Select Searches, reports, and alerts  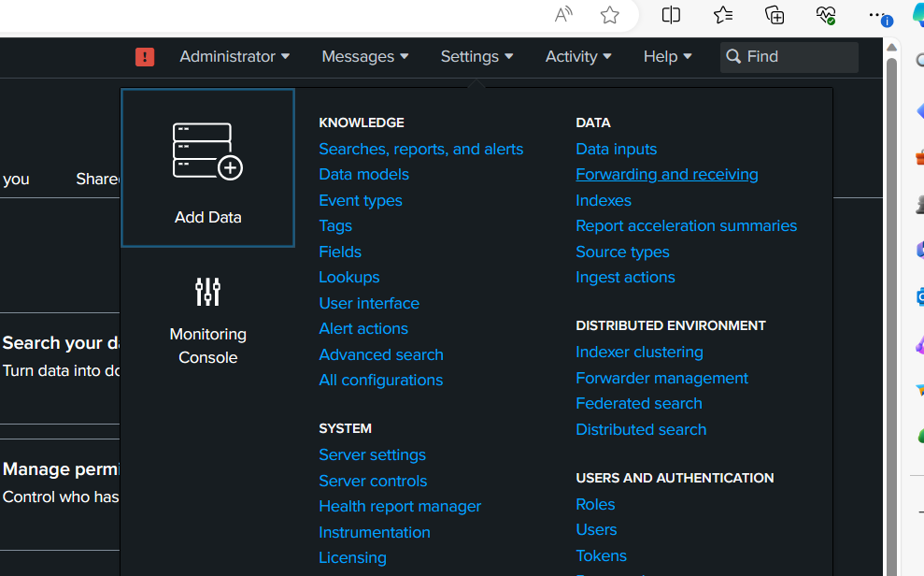click(x=420, y=149)
